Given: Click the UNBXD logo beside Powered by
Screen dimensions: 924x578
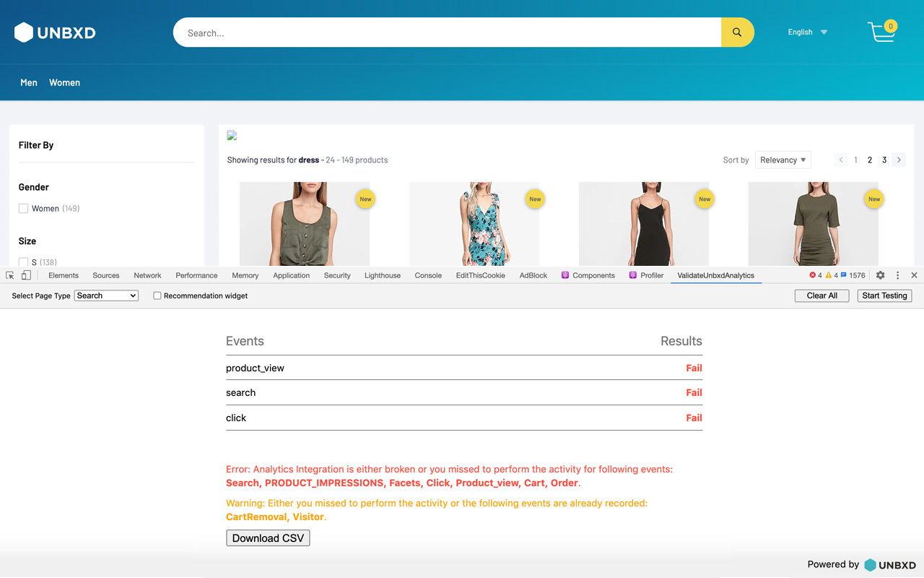Looking at the screenshot, I should tap(890, 565).
